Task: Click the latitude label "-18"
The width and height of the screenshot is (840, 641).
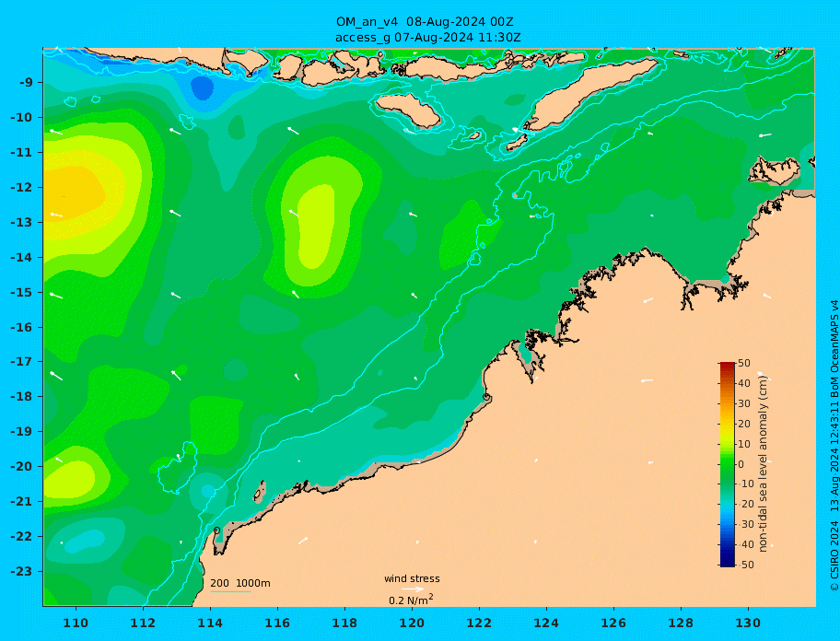Action: coord(22,397)
